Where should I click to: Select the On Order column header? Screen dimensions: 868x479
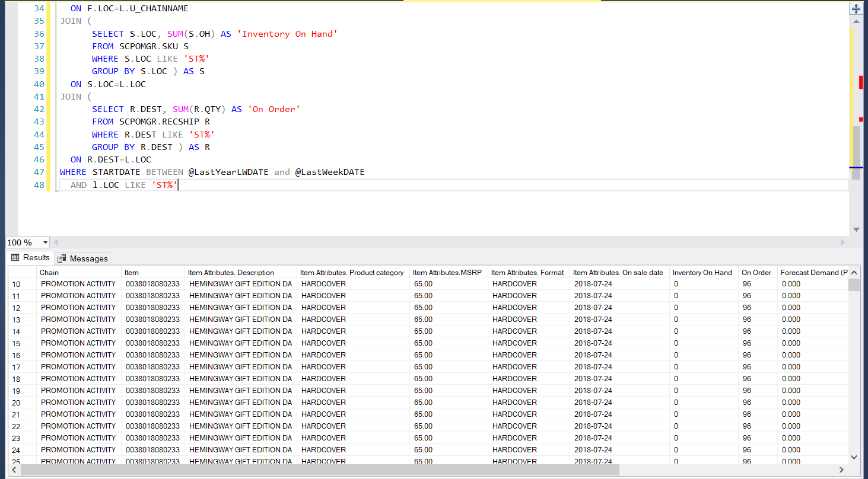click(x=756, y=273)
